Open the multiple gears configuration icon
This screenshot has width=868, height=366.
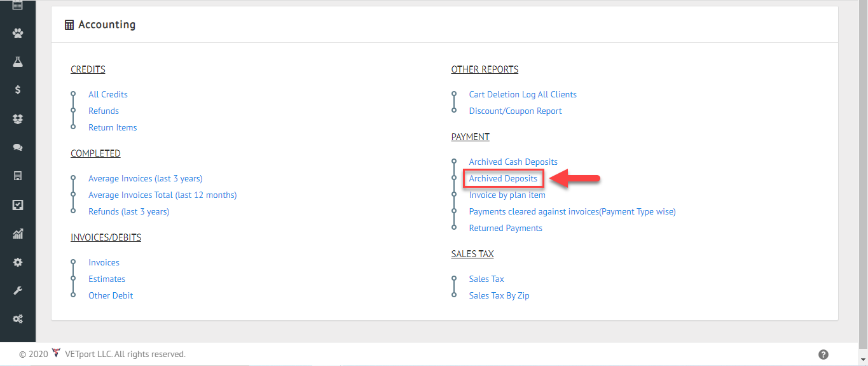click(x=18, y=320)
